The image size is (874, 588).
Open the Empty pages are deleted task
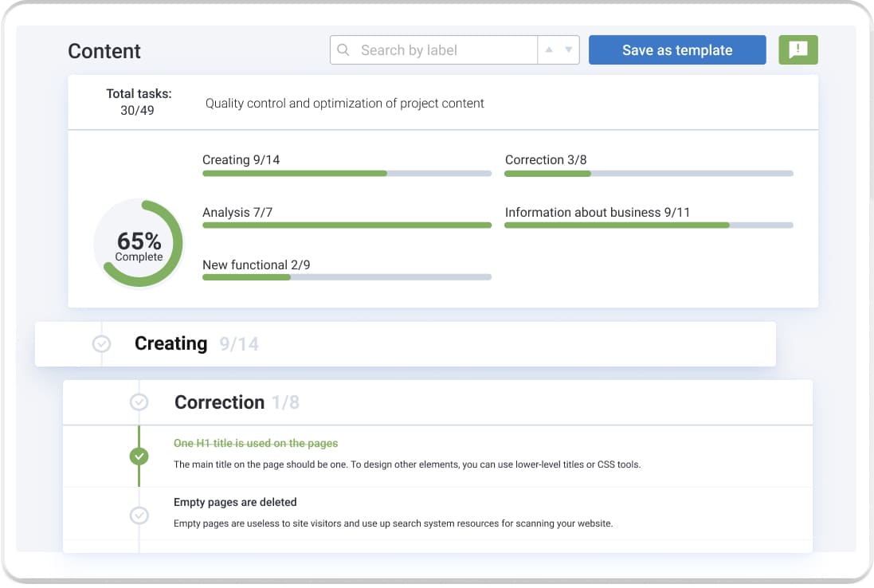235,502
